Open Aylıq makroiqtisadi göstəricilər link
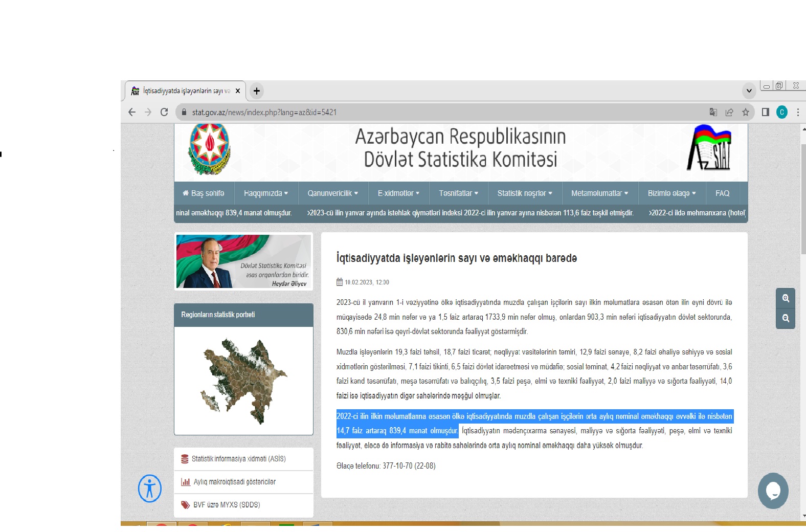This screenshot has width=806, height=532. (x=234, y=482)
